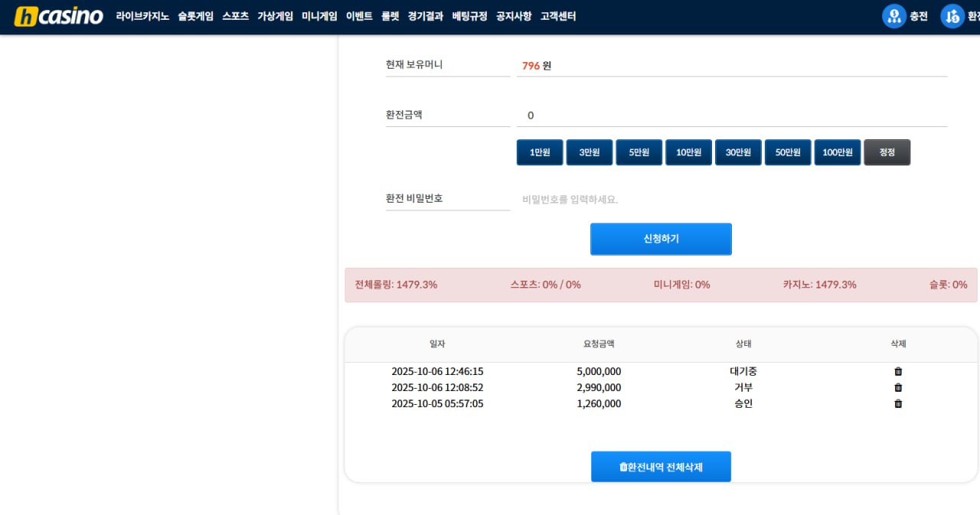The image size is (980, 515).
Task: Go to the 슬롯게임 menu
Action: pos(195,16)
